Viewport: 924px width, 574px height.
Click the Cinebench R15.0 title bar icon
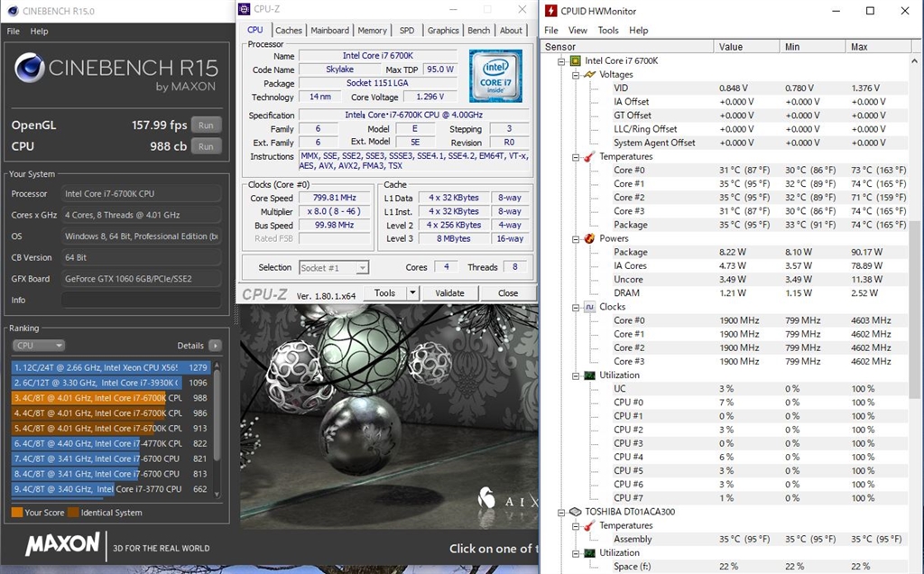click(13, 11)
